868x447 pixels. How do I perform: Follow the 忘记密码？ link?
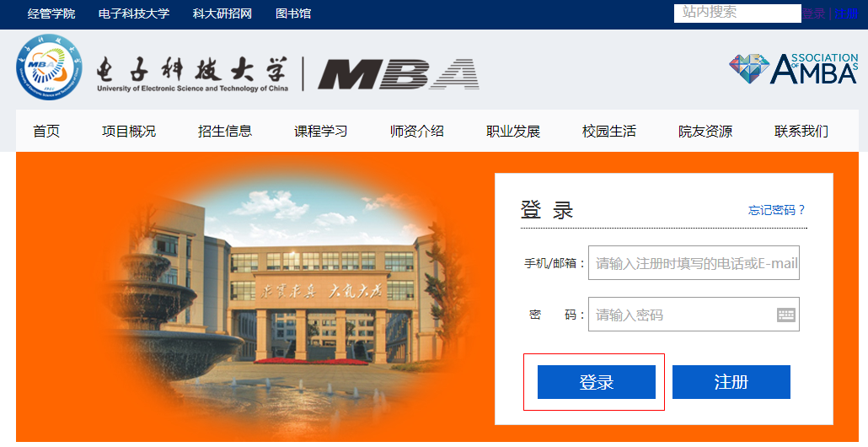pos(777,210)
